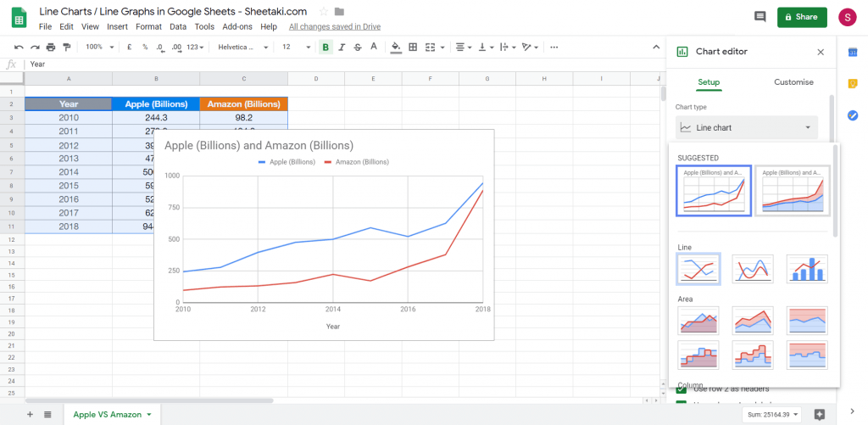Select the suggested area chart thumbnail
868x425 pixels.
point(793,191)
